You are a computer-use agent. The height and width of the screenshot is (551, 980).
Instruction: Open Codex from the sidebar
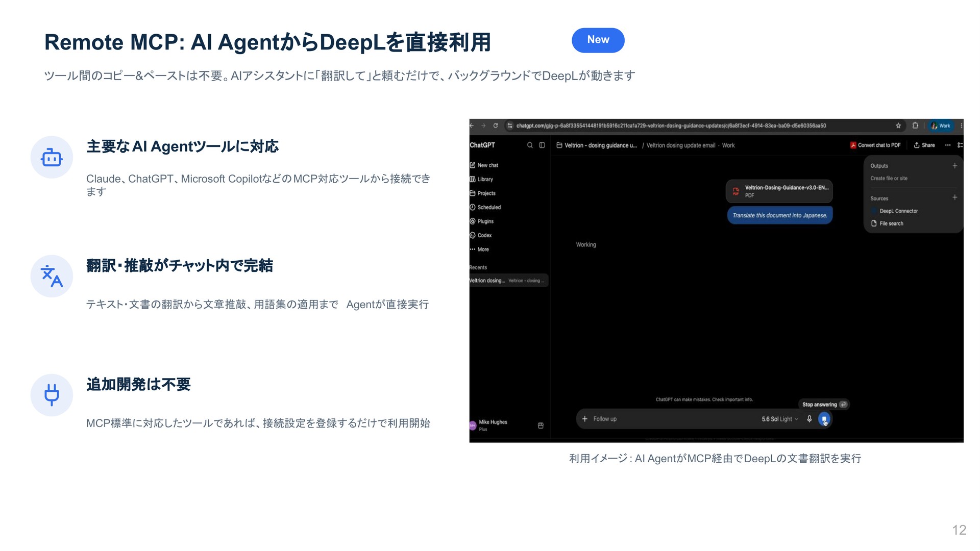coord(480,235)
